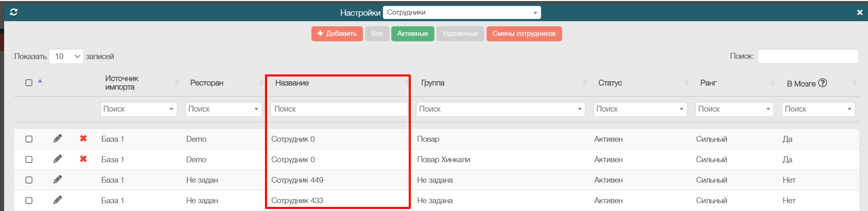Screen dimensions: 868x211
Task: Click the red X on Повар row
Action: coord(83,139)
